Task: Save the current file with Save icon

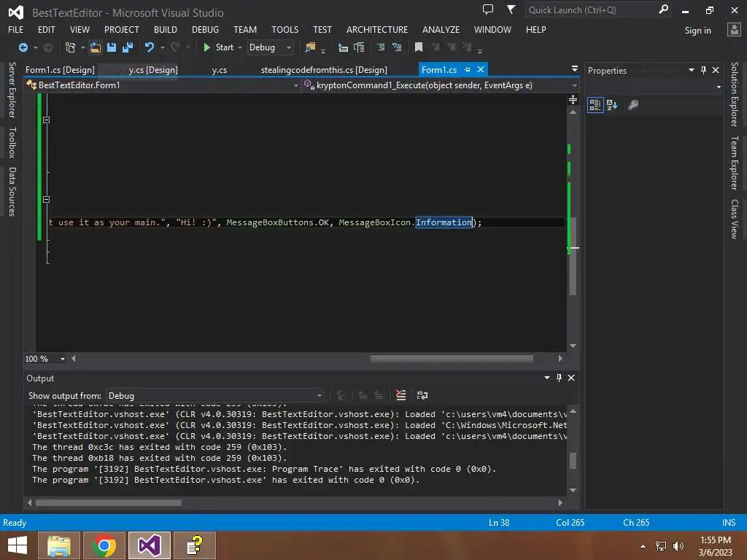Action: point(112,47)
